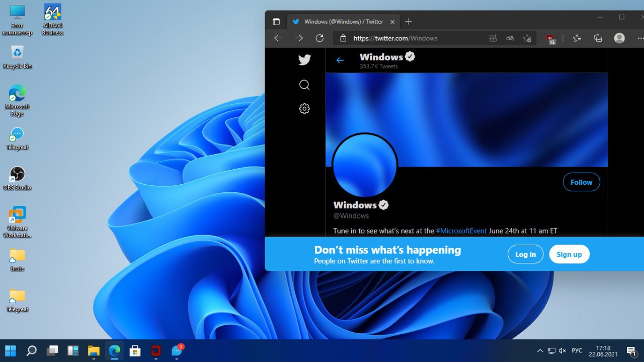This screenshot has height=362, width=644.
Task: Open the dark red square taskbar app
Action: (155, 350)
